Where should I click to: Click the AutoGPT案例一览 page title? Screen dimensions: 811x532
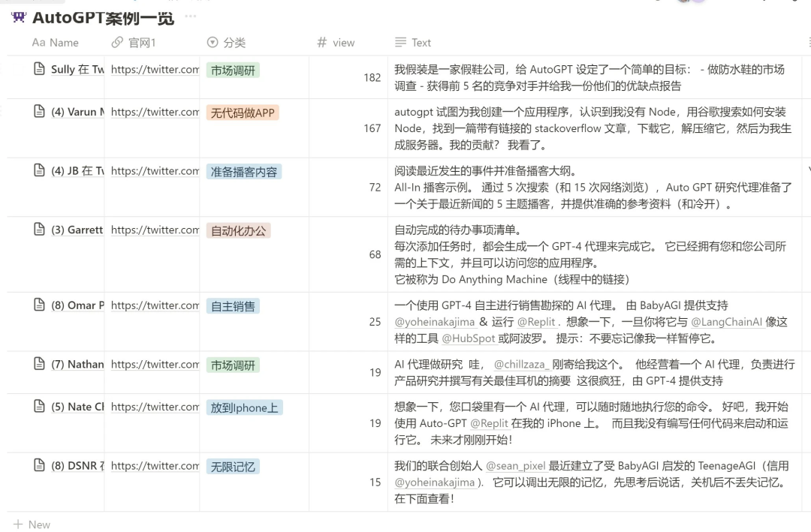pyautogui.click(x=103, y=17)
